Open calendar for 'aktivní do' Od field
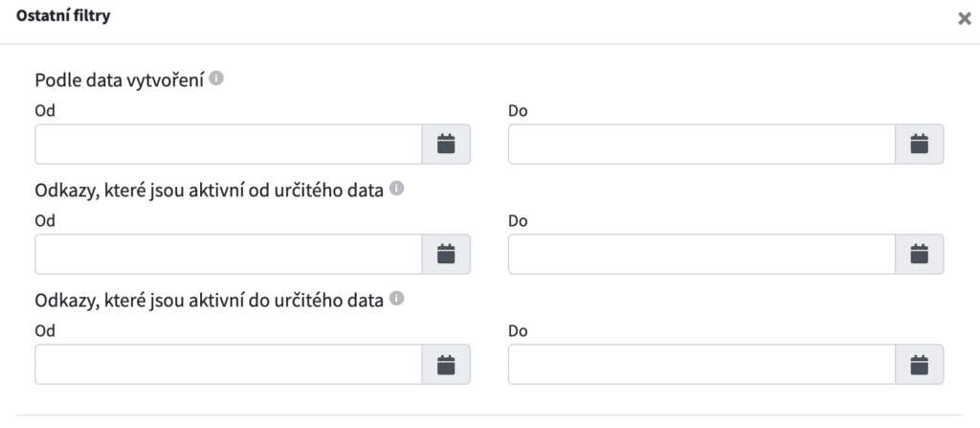The image size is (980, 428). [446, 364]
